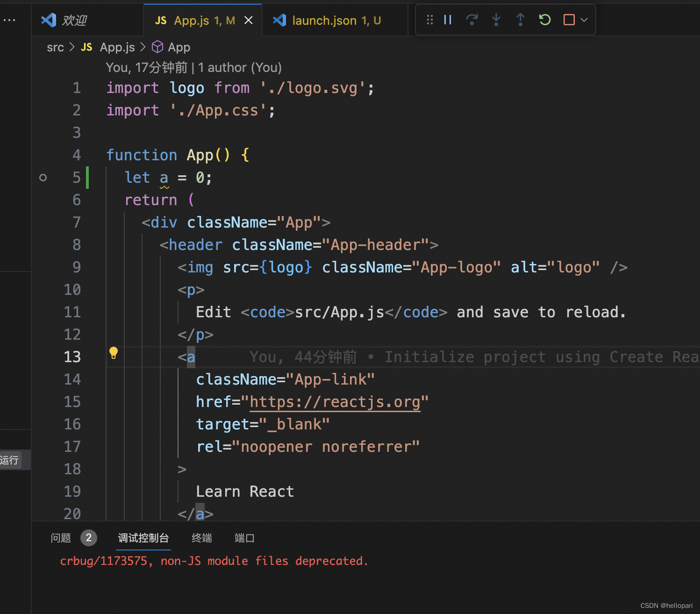Open the sidebar more actions ellipsis
The width and height of the screenshot is (700, 614).
(9, 20)
